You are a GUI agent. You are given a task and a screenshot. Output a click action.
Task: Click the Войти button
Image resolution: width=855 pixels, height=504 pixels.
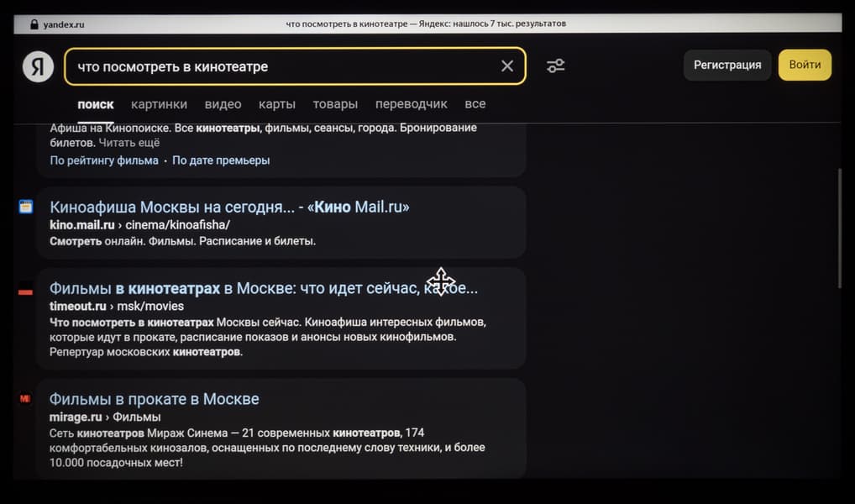(x=805, y=65)
